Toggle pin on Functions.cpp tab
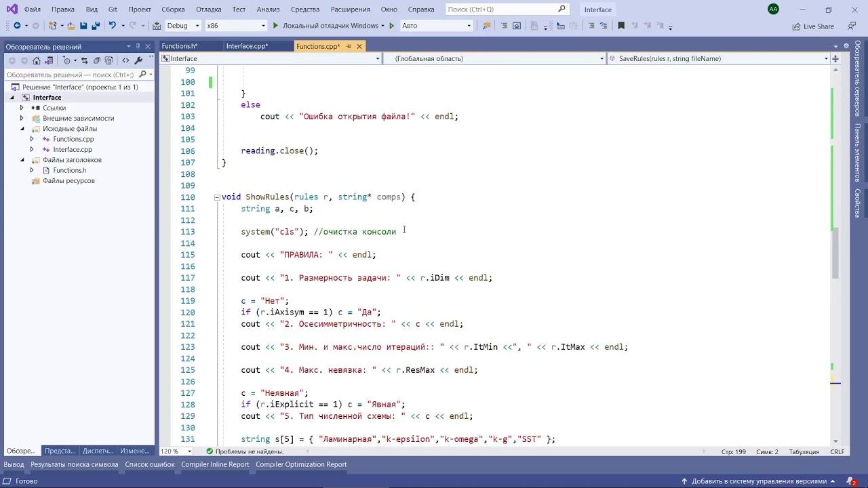This screenshot has height=488, width=868. 349,46
